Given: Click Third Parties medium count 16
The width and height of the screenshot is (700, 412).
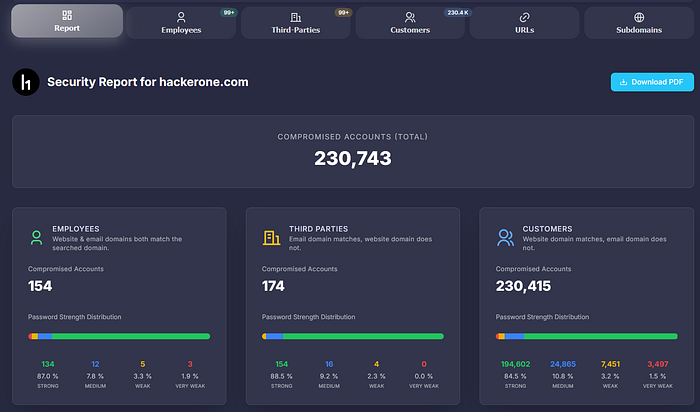Looking at the screenshot, I should (329, 364).
